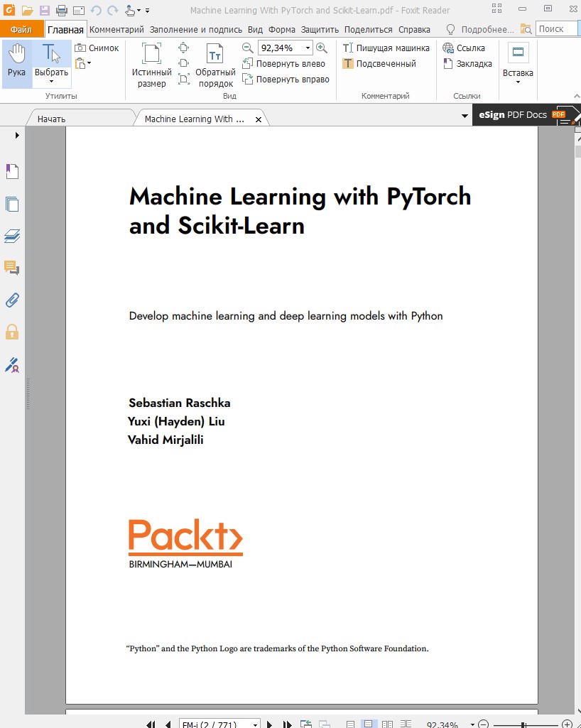
Task: Toggle the Подсвеченный highlight tool
Action: point(379,64)
